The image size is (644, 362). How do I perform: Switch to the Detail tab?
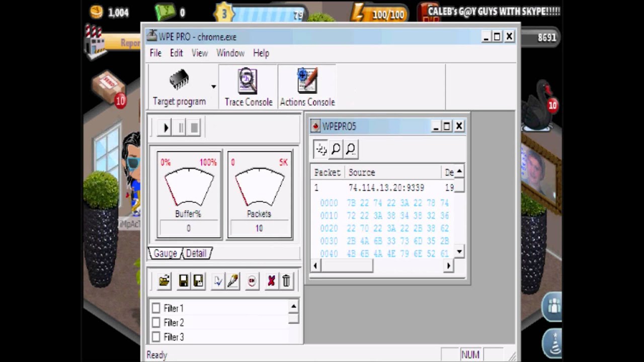(x=196, y=253)
